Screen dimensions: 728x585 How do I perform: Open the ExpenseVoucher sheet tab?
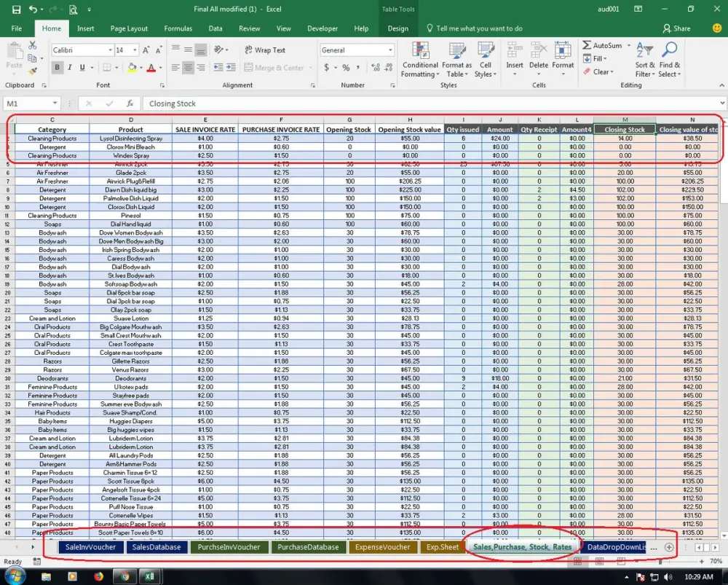(x=382, y=547)
